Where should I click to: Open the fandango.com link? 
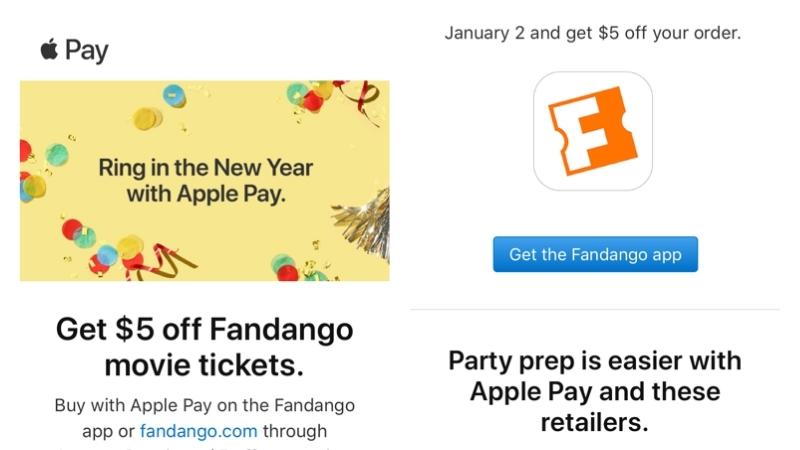pyautogui.click(x=199, y=431)
